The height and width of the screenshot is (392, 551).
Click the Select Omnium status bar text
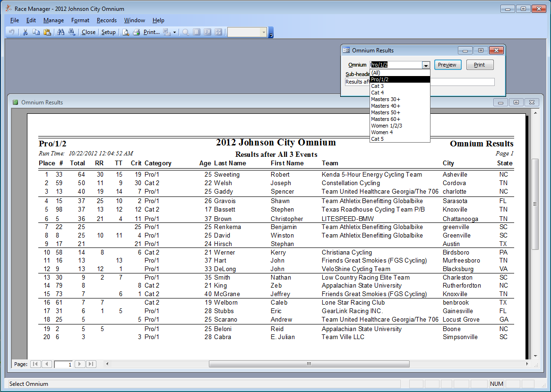29,384
